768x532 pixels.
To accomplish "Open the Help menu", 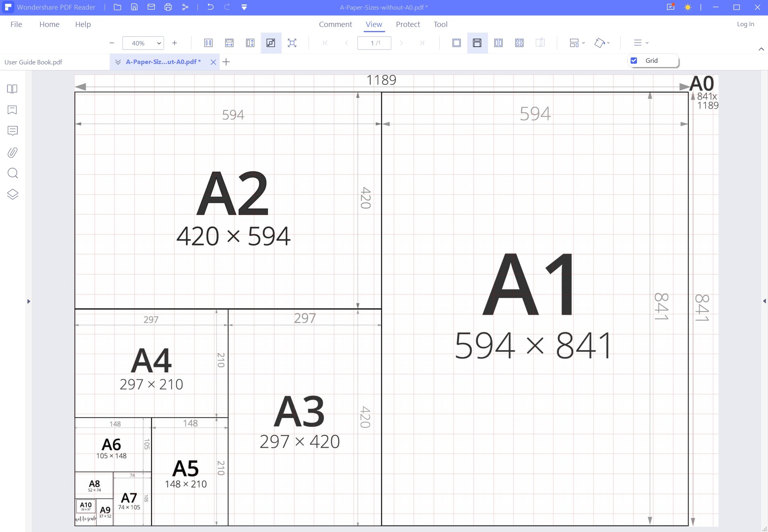I will [83, 24].
